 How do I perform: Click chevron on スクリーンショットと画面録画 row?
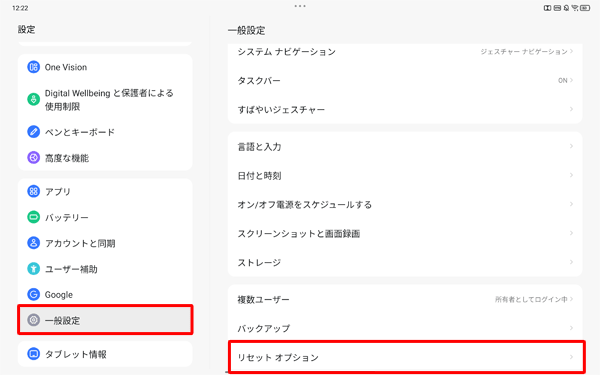pos(571,233)
